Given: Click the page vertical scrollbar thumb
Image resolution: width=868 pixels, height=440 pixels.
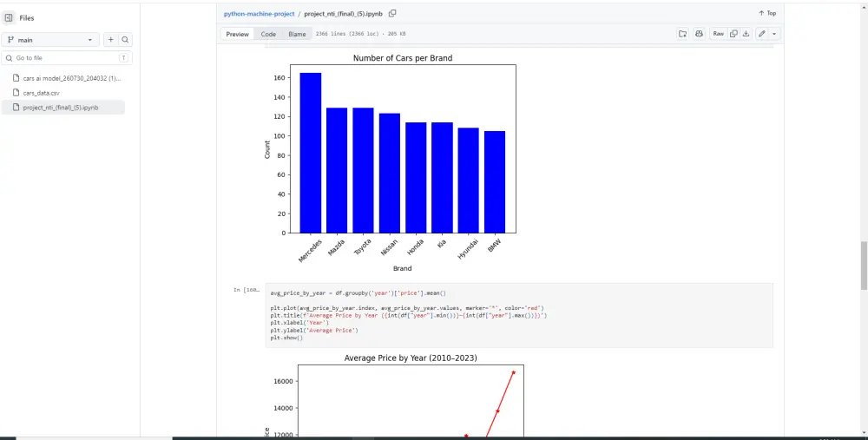Looking at the screenshot, I should pos(864,266).
